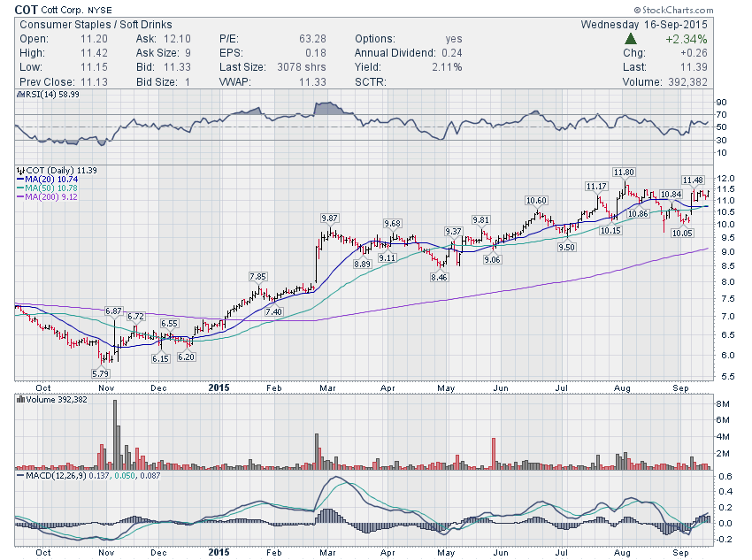Click the Annual Dividend value '0.24'

click(452, 53)
